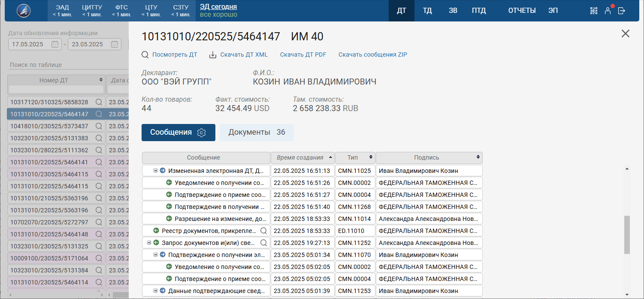
Task: Collapse the Данные подтверждающие свед message node
Action: coord(156,291)
